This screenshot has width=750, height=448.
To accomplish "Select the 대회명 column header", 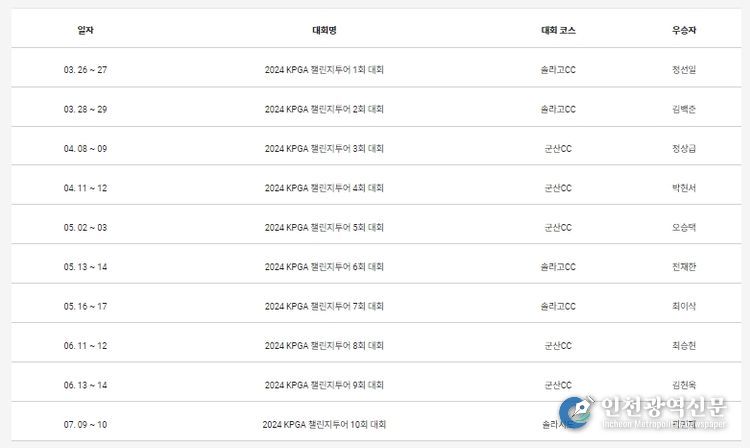I will (x=324, y=30).
